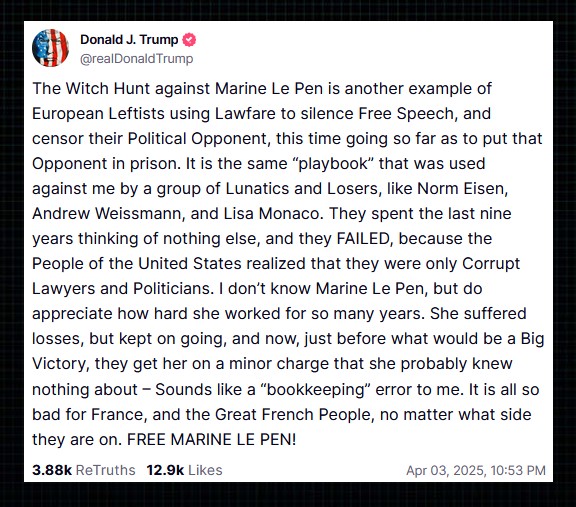Open the Donald J. Trump display name
This screenshot has height=507, width=576.
(129, 40)
